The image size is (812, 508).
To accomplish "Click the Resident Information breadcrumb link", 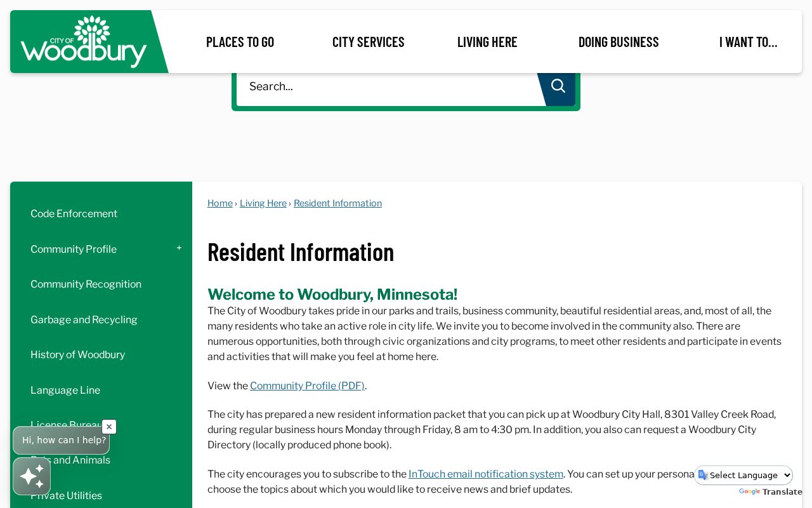I will [x=337, y=203].
